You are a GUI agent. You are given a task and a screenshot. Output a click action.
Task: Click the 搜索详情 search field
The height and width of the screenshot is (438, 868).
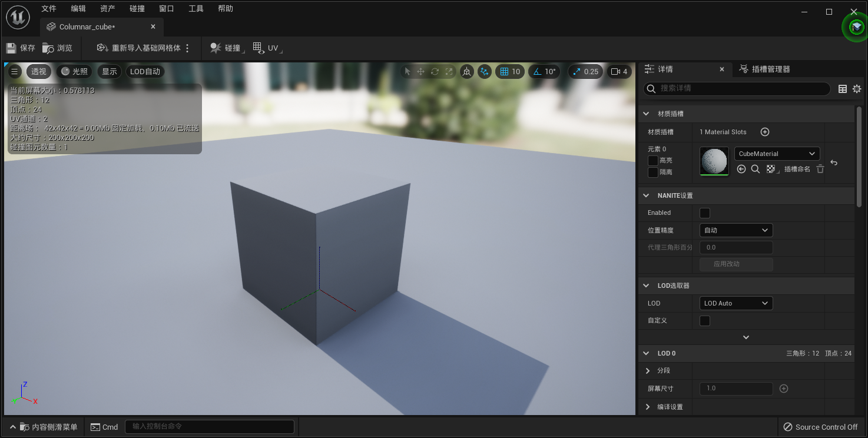[737, 88]
